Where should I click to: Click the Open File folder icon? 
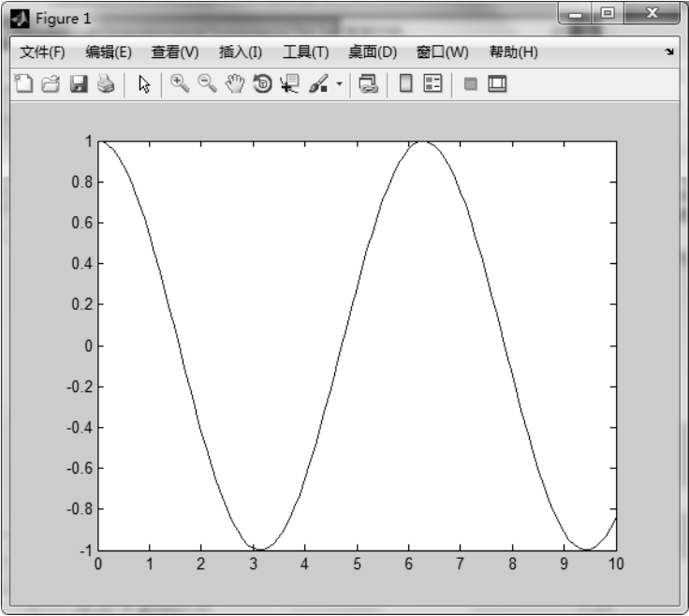click(51, 84)
